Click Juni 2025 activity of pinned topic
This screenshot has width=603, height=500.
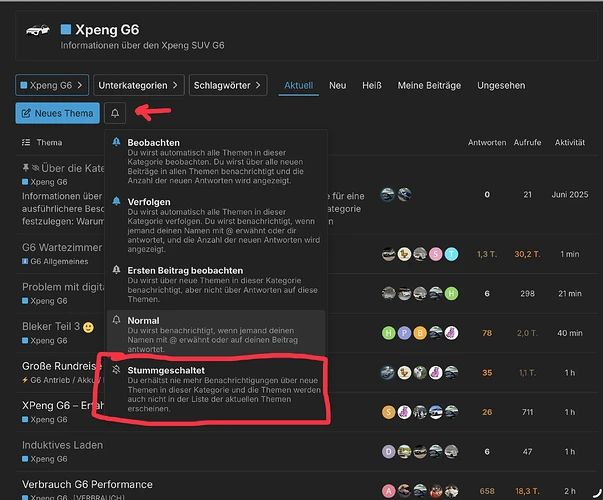(x=570, y=195)
